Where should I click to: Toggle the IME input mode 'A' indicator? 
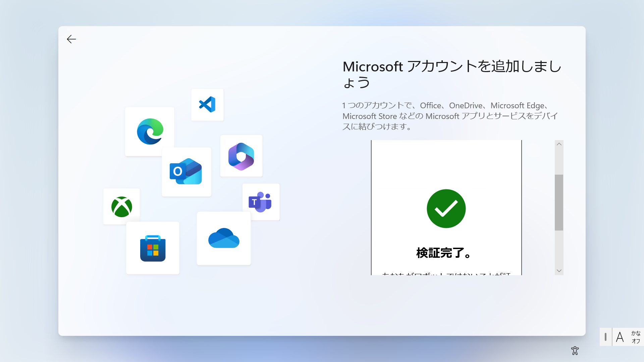coord(620,337)
